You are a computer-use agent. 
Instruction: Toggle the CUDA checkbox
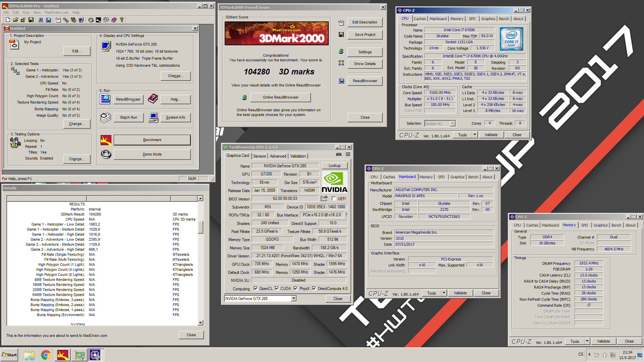[x=277, y=289]
